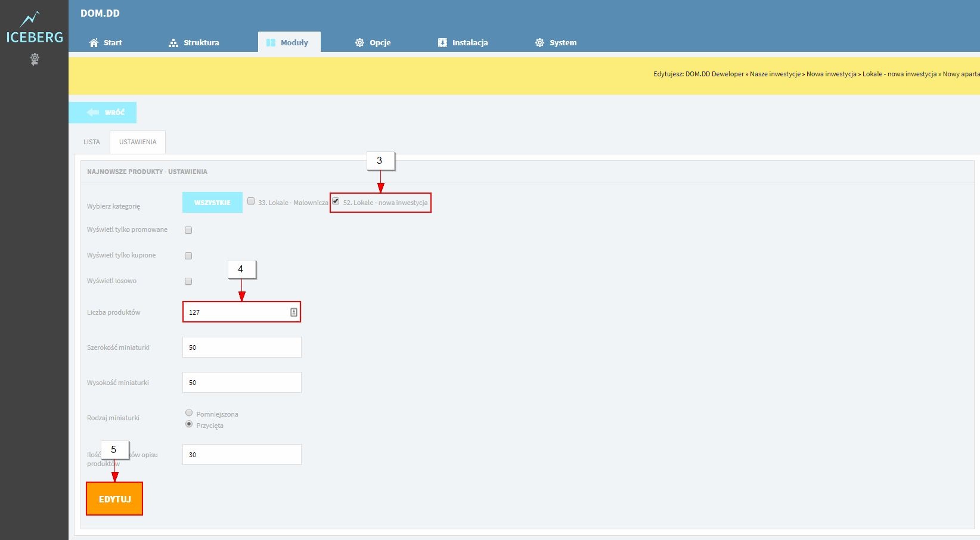This screenshot has height=540, width=980.
Task: Open the Opcje menu tab
Action: point(373,42)
